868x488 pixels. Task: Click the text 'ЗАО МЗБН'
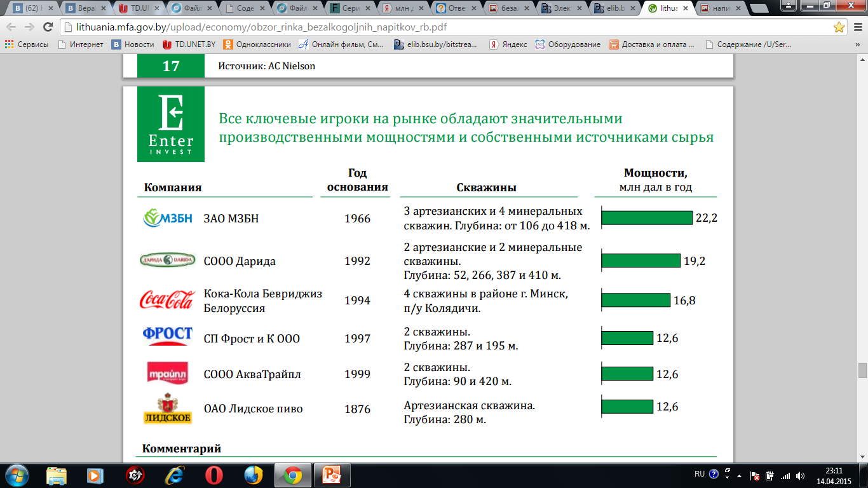point(231,219)
